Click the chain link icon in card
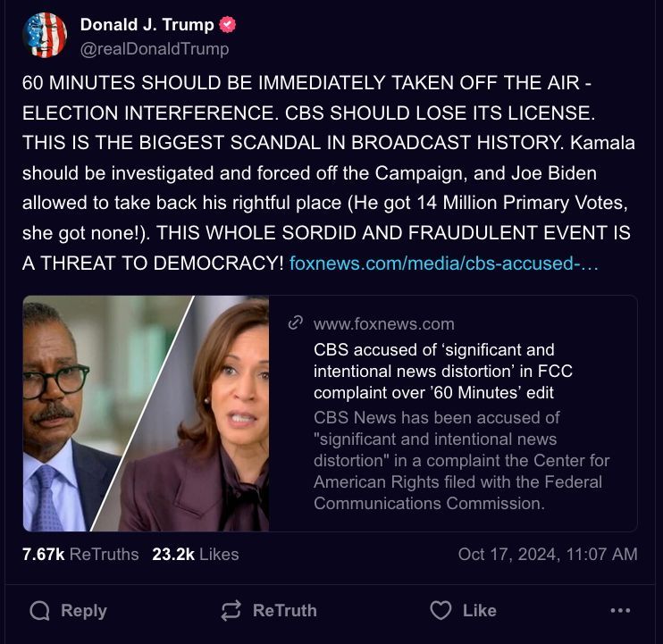The width and height of the screenshot is (663, 644). pos(296,323)
